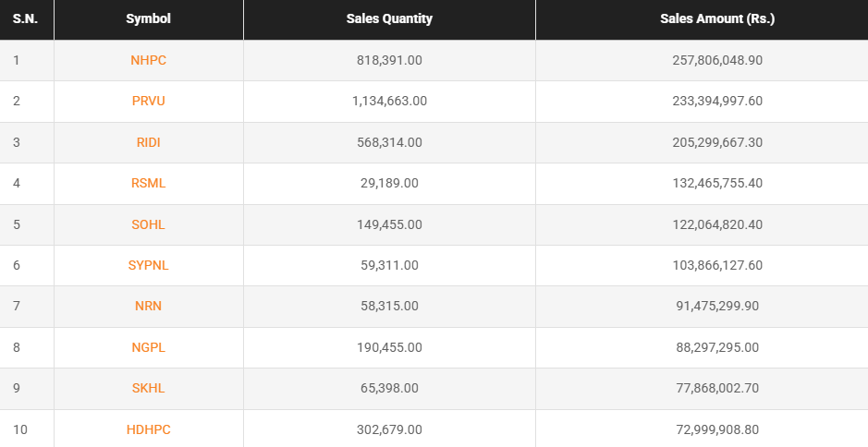Select the RSML stock link
The image size is (868, 447).
(149, 183)
